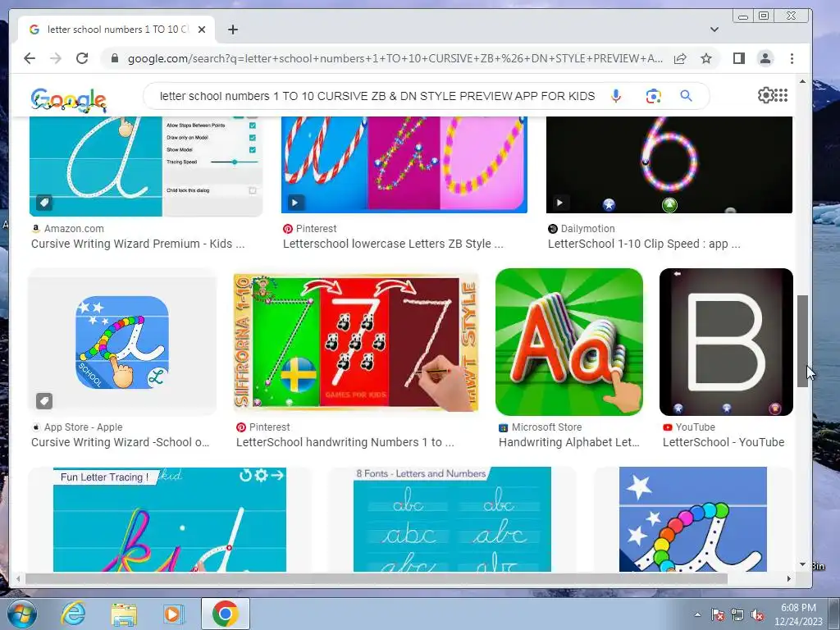The width and height of the screenshot is (840, 630).
Task: Open the Fun Letter Tracing image
Action: tap(169, 519)
